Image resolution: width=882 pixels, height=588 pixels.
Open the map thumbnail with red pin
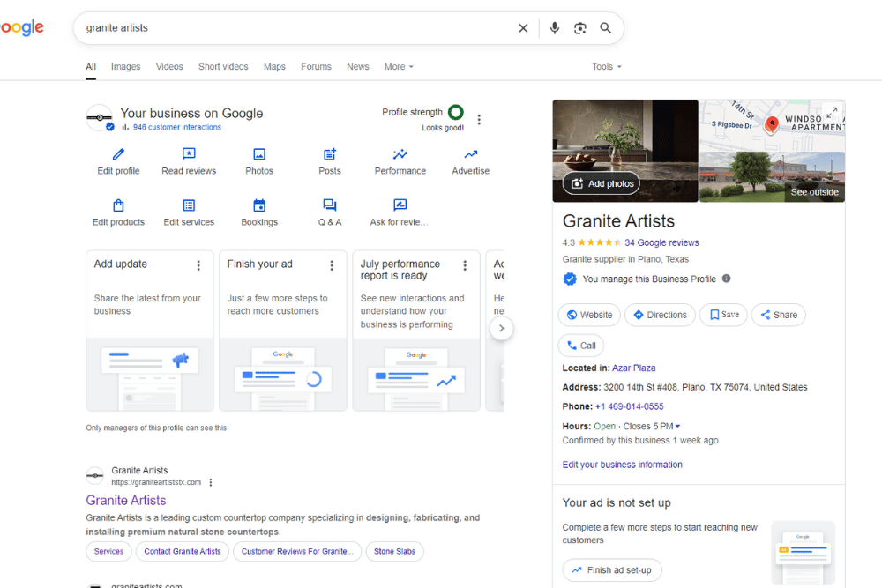(x=772, y=125)
